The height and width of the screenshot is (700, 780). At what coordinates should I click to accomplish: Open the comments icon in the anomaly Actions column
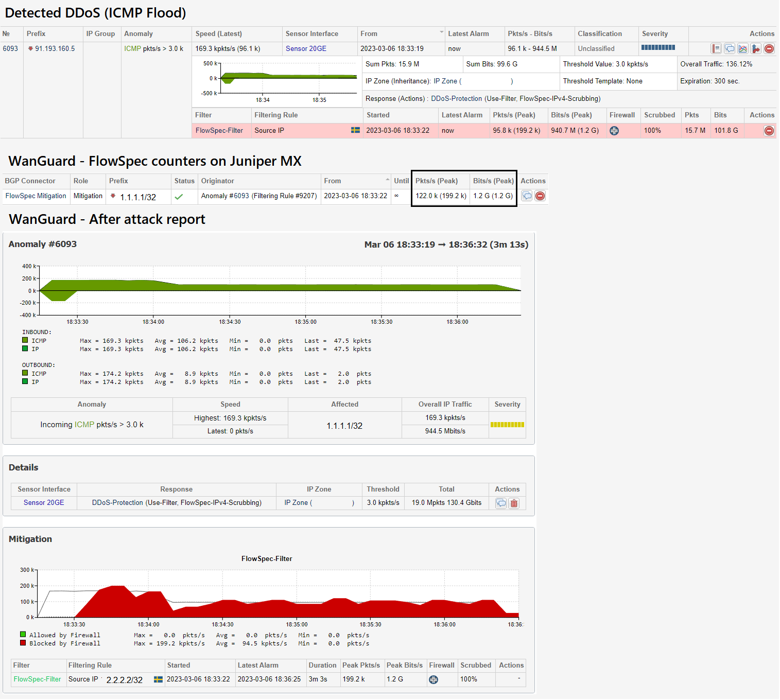(x=730, y=48)
